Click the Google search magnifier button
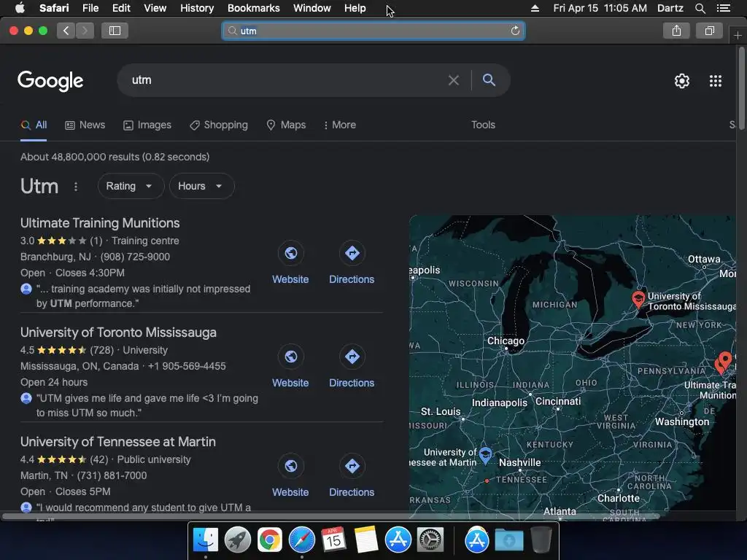 [x=489, y=80]
